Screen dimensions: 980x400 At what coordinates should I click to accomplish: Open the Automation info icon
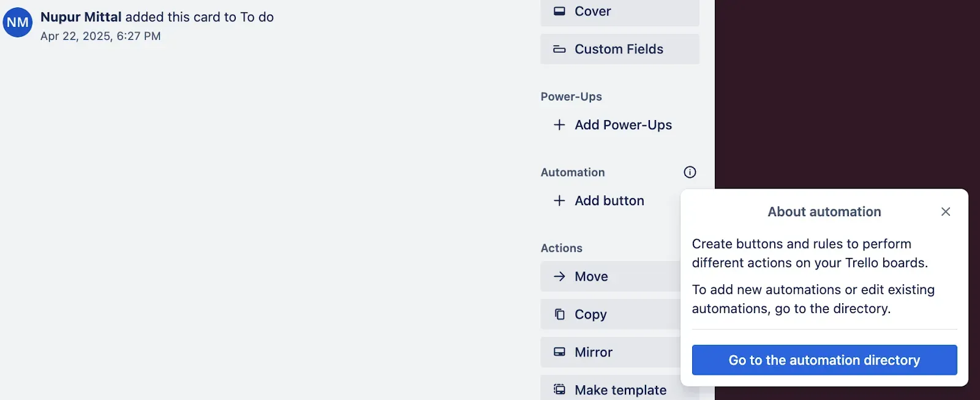click(689, 172)
